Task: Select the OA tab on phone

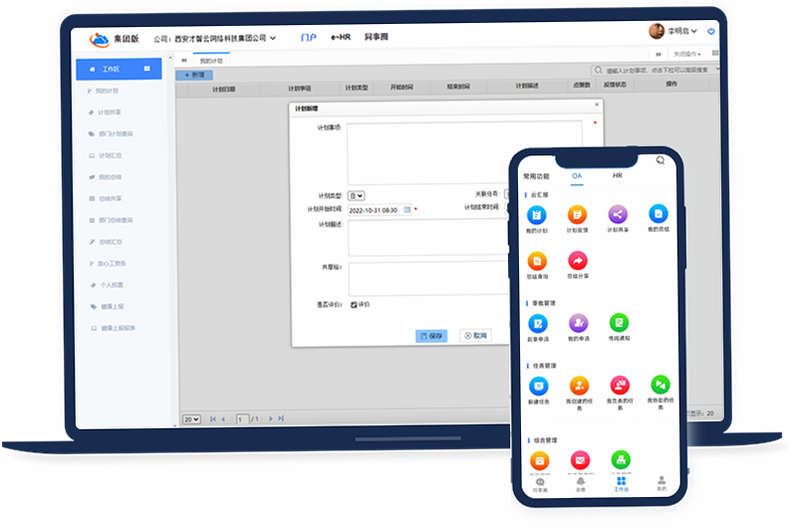Action: coord(577,176)
